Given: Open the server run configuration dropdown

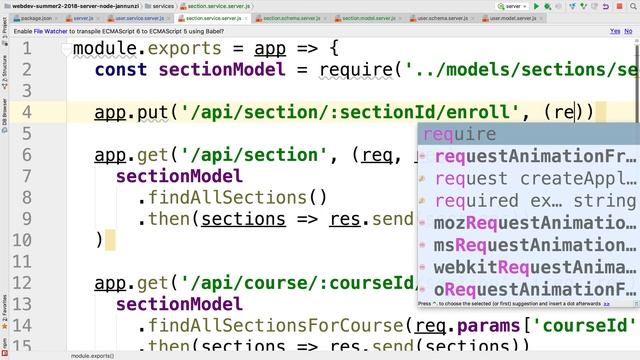Looking at the screenshot, I should 513,6.
